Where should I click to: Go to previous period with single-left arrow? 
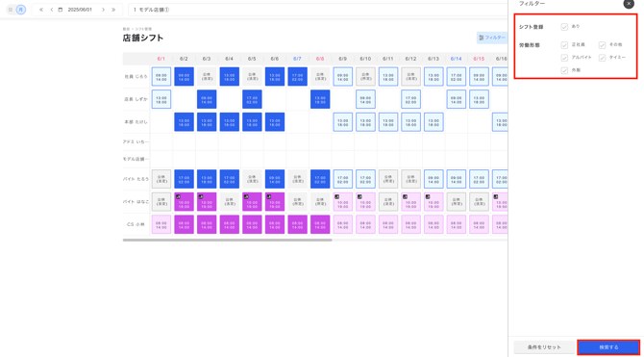[x=51, y=10]
